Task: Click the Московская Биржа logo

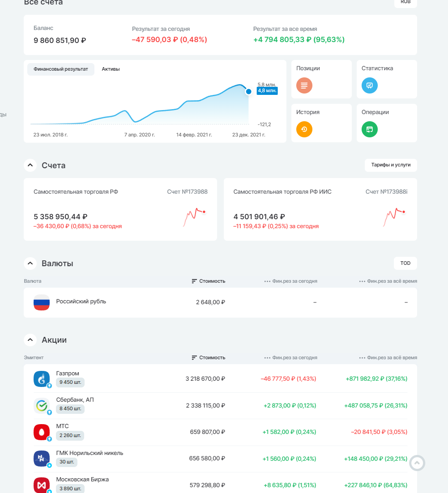Action: click(x=42, y=485)
